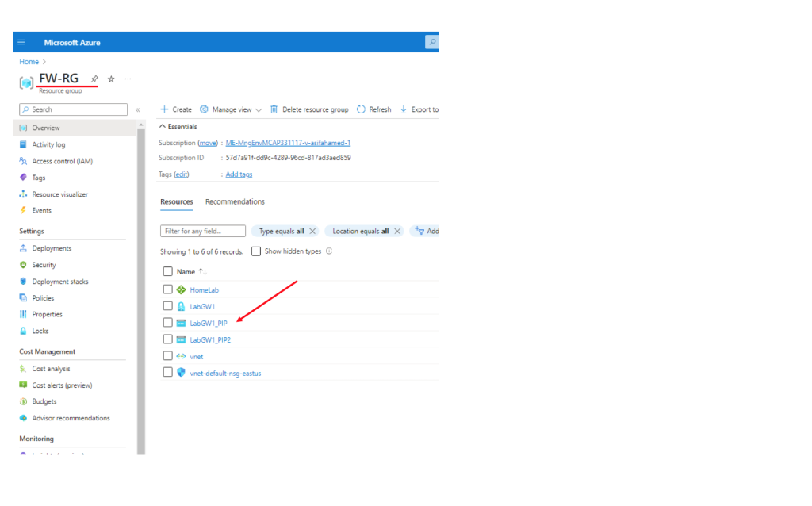Remove the Type equals all filter
Screen dimensions: 812x506
[312, 232]
